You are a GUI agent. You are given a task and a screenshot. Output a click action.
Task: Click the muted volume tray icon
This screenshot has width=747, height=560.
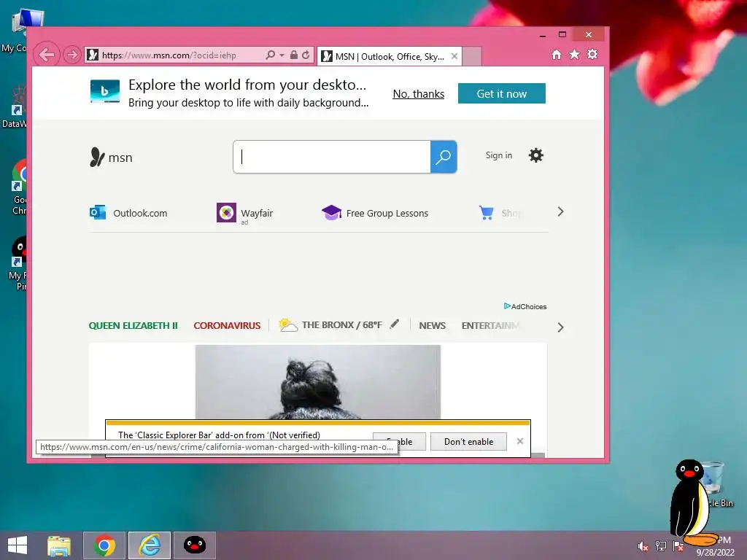point(643,546)
